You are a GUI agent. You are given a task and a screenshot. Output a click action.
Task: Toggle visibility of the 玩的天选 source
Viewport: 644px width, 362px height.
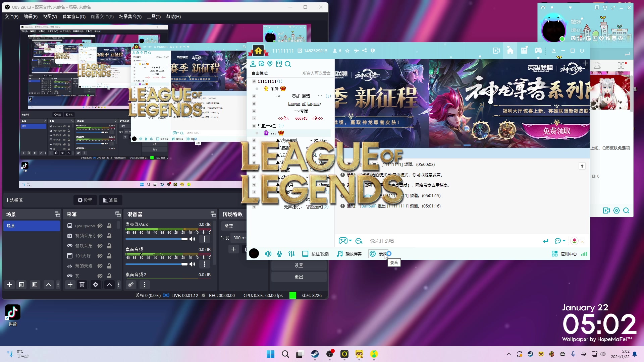100,266
